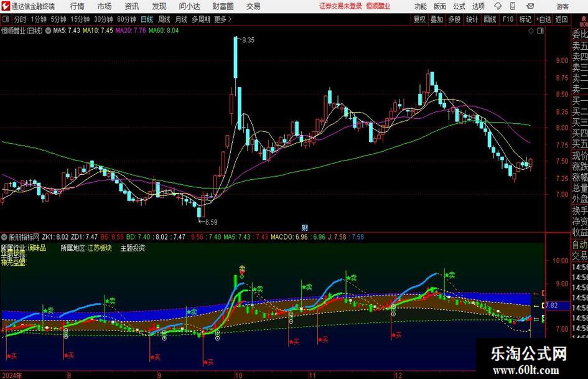Open the 版面 menu
Image resolution: width=588 pixels, height=379 pixels.
(439, 6)
